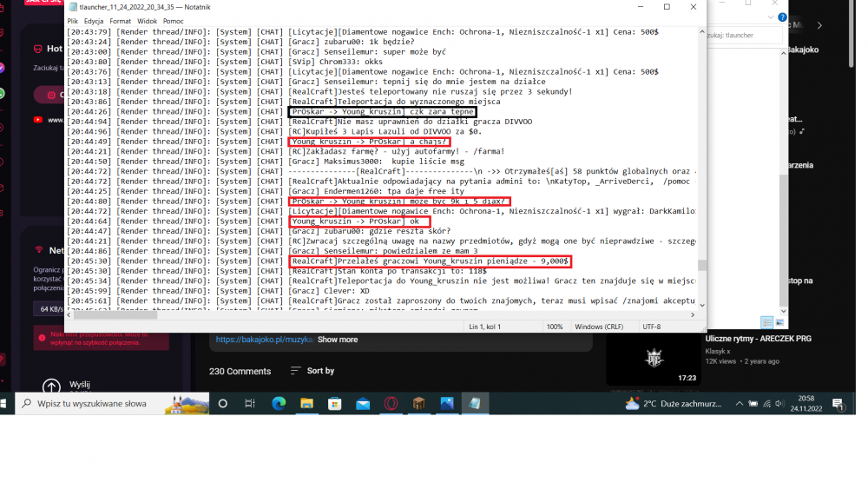Open the Sort by comments dropdown

pos(312,371)
